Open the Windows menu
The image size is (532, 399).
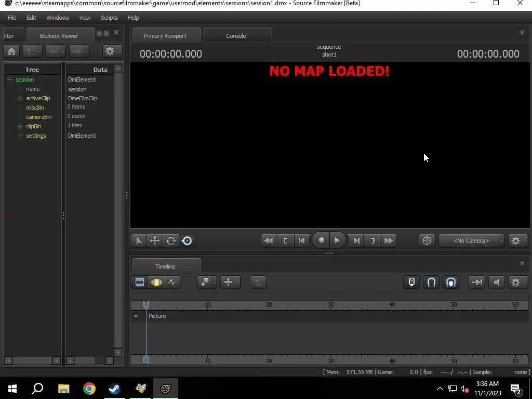pos(57,18)
